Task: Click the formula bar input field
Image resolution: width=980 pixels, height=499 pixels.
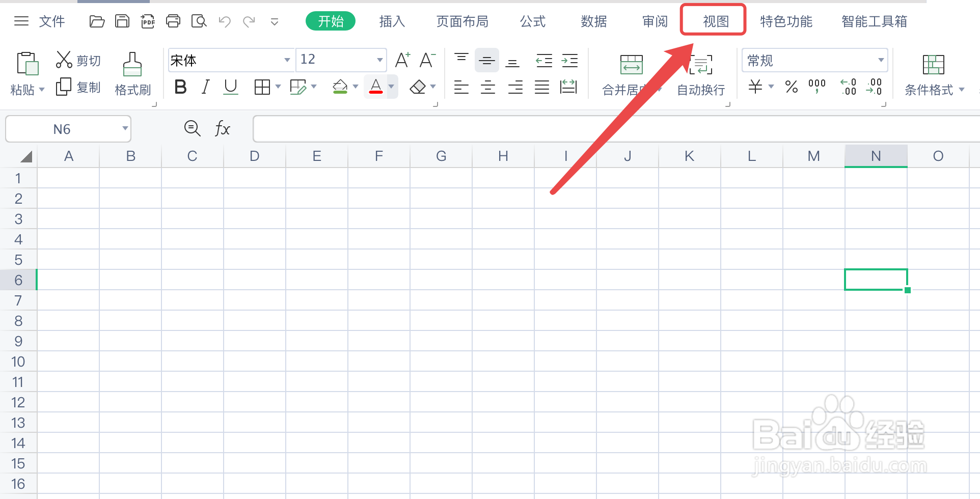Action: tap(616, 129)
